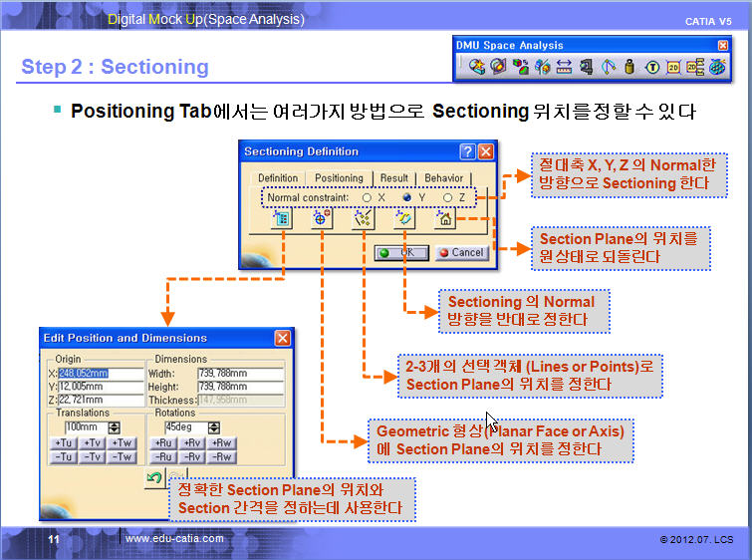Click Invert Normal icon
Viewport: 752px width, 560px height.
[x=404, y=219]
